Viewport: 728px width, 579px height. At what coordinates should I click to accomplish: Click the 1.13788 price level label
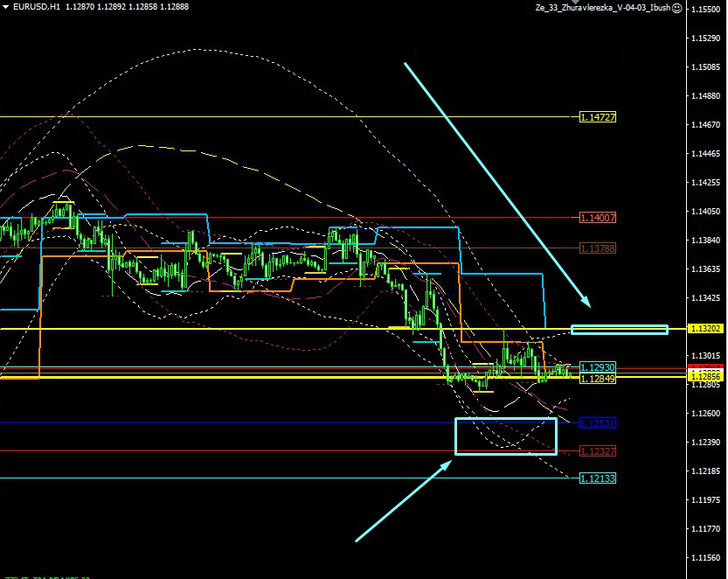(x=598, y=248)
